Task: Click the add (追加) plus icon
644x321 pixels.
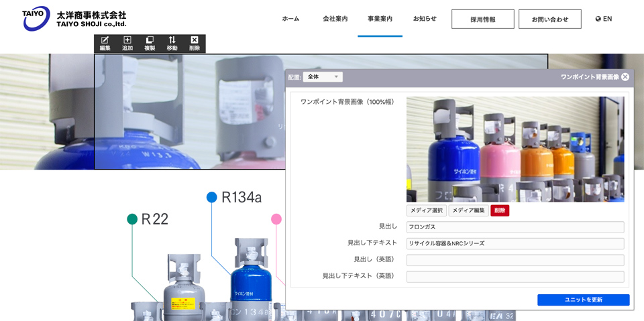Action: 127,40
